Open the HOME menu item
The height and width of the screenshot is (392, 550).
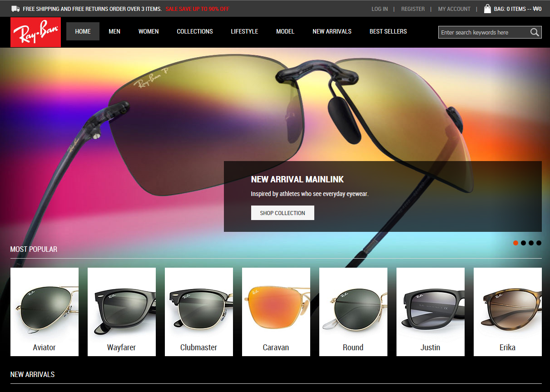[83, 31]
